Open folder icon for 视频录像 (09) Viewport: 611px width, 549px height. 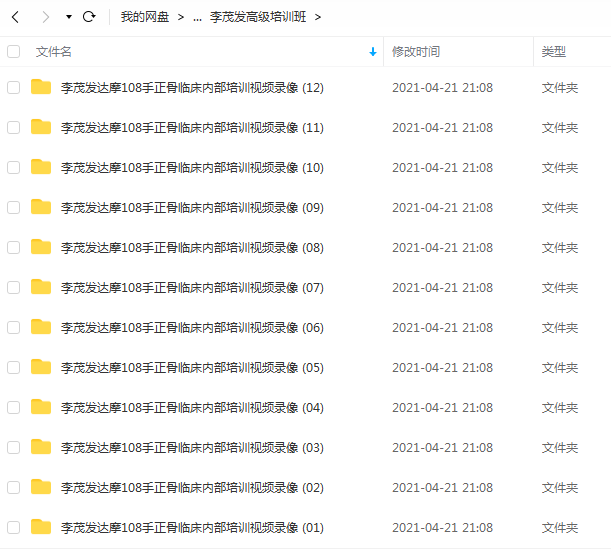coord(41,207)
